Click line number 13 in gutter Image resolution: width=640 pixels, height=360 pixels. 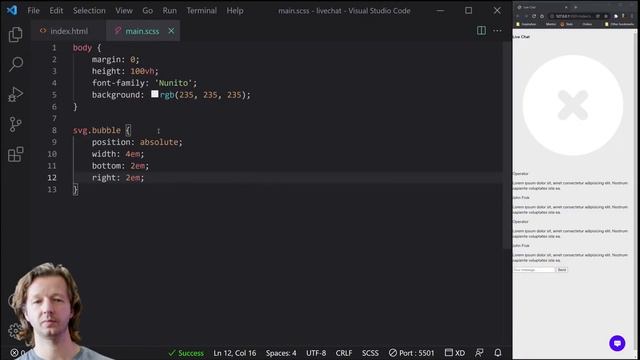point(52,189)
